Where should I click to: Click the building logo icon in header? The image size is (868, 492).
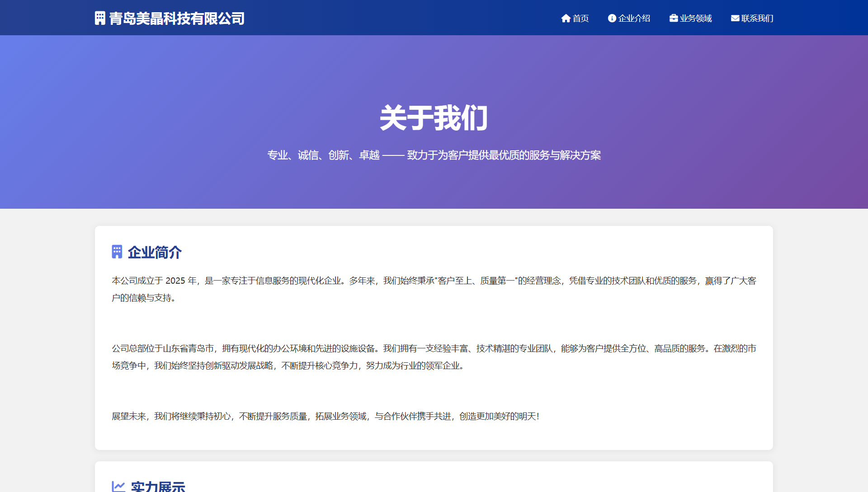click(x=100, y=18)
